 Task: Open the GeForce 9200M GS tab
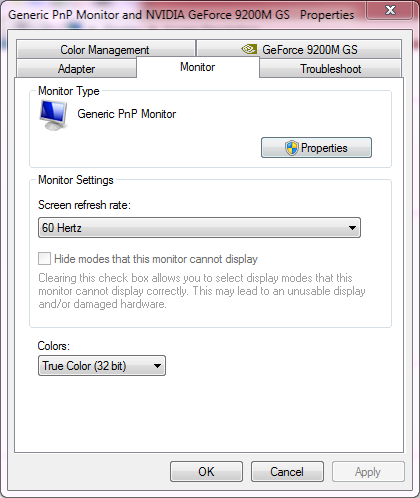[x=299, y=49]
